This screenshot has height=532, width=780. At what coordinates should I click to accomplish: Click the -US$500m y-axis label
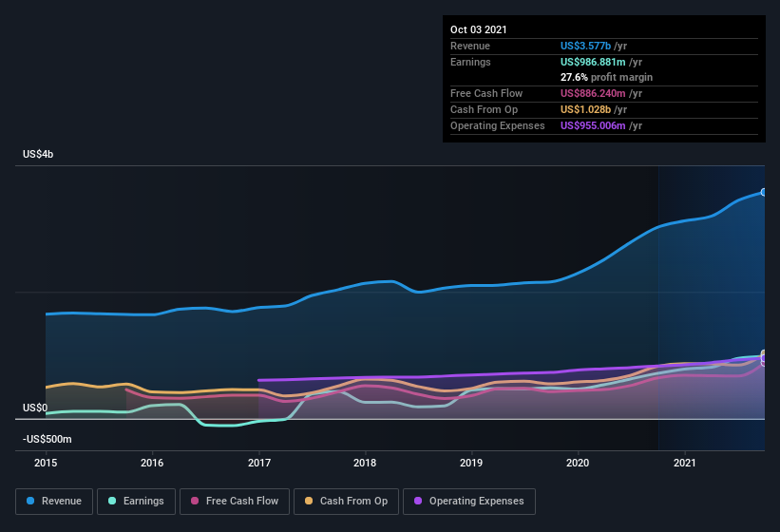48,439
